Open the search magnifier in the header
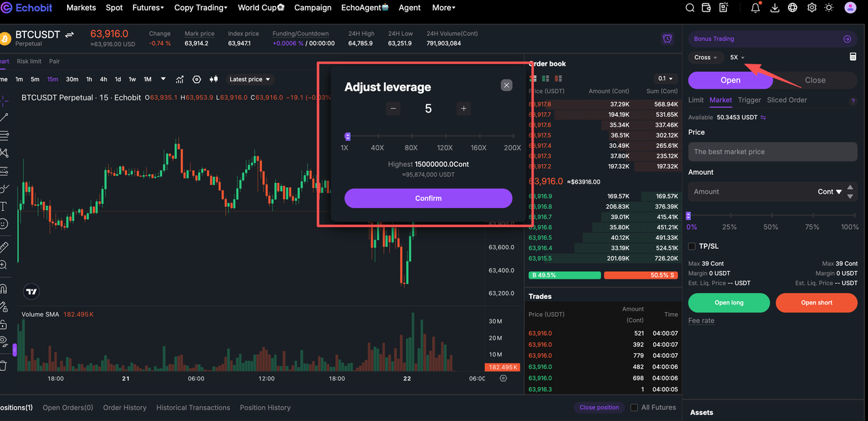The width and height of the screenshot is (868, 421). [x=690, y=8]
